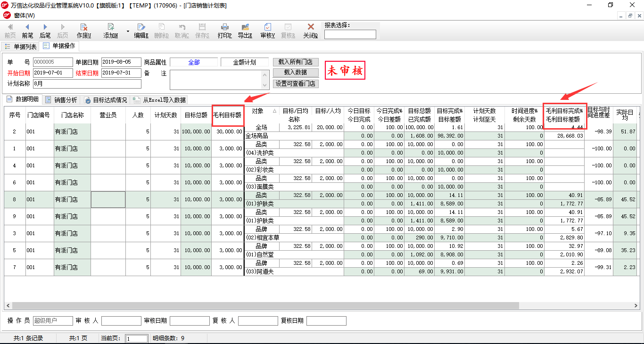
Task: Select 全部 commodity attribute option
Action: (x=194, y=62)
